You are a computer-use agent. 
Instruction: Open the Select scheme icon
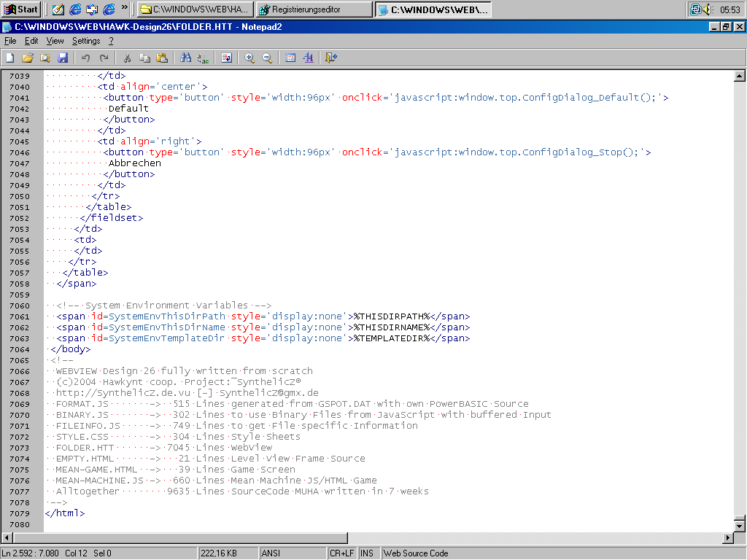click(290, 58)
